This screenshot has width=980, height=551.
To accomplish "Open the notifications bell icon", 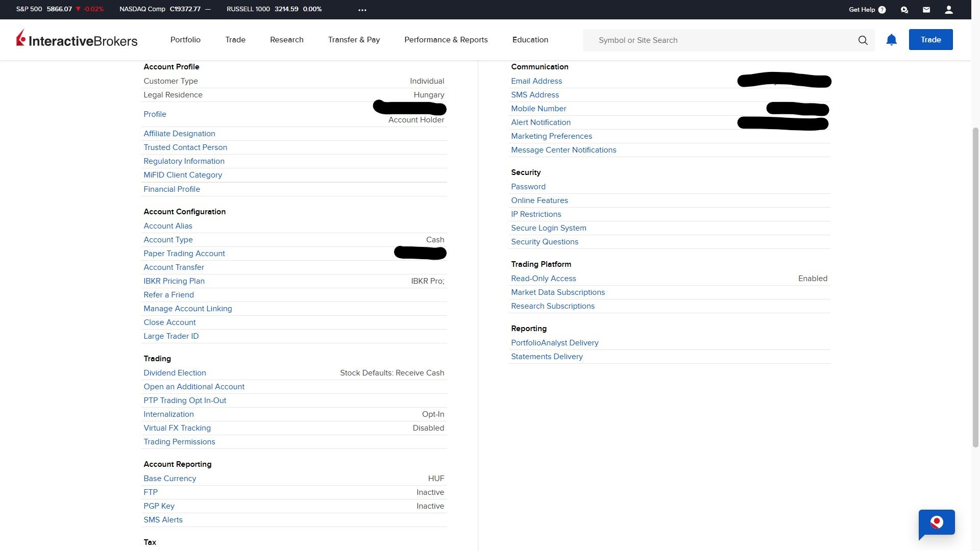I will pyautogui.click(x=891, y=40).
